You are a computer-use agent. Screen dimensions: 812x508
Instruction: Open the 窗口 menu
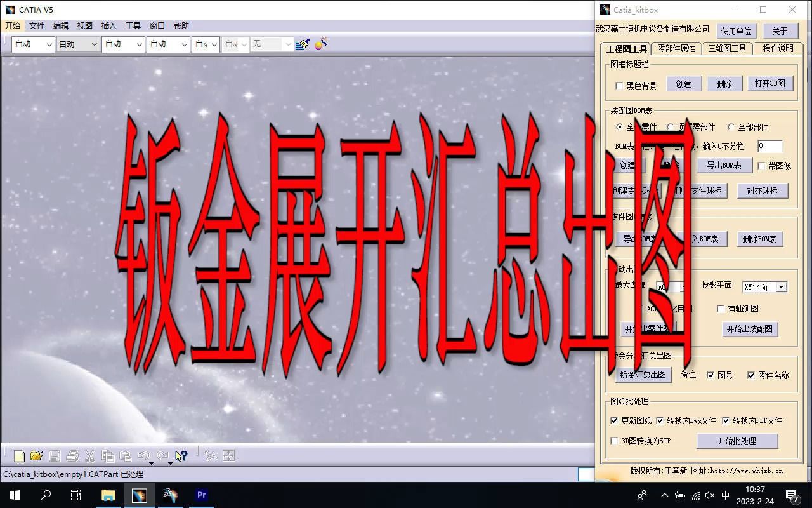point(157,25)
